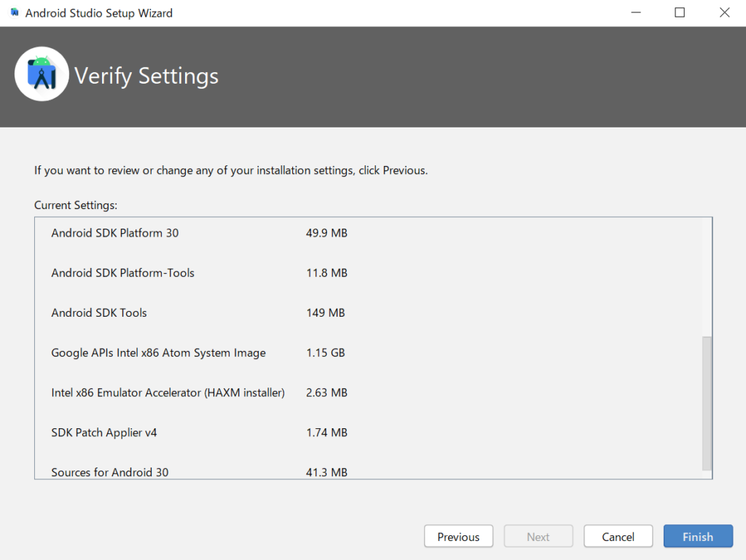The height and width of the screenshot is (560, 746).
Task: Select the Android SDK Platform 30 row
Action: (x=114, y=233)
